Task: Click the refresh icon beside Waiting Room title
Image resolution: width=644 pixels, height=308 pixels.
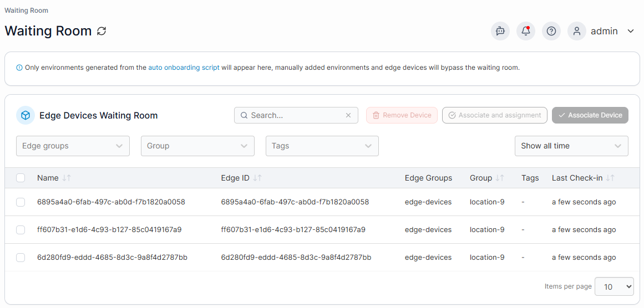Action: coord(102,31)
